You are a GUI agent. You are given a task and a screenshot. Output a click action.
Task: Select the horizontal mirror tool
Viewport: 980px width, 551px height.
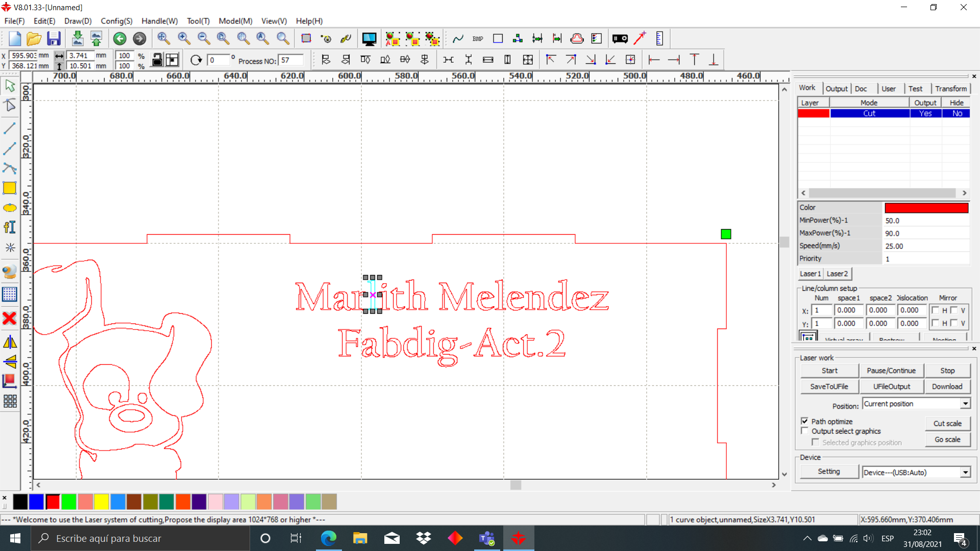[x=10, y=342]
